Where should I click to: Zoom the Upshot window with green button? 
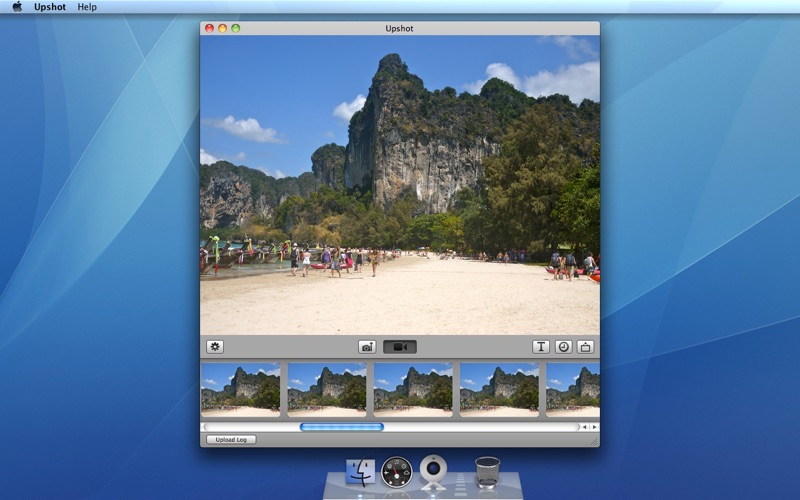236,28
